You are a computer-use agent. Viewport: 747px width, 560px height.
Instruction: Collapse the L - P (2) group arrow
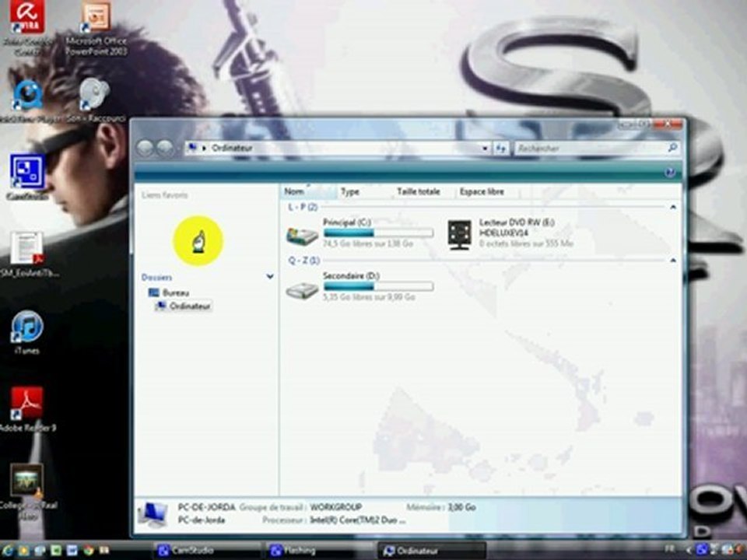672,207
